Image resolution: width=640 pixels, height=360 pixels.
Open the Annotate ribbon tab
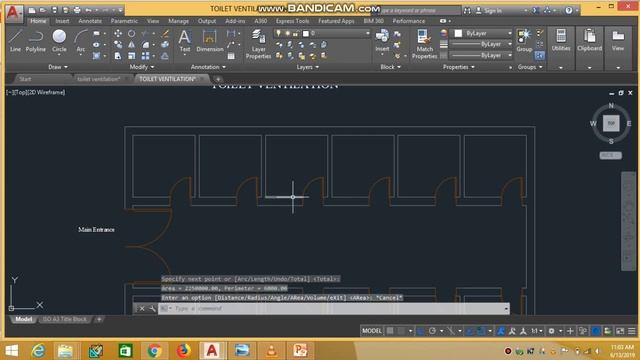pos(90,21)
